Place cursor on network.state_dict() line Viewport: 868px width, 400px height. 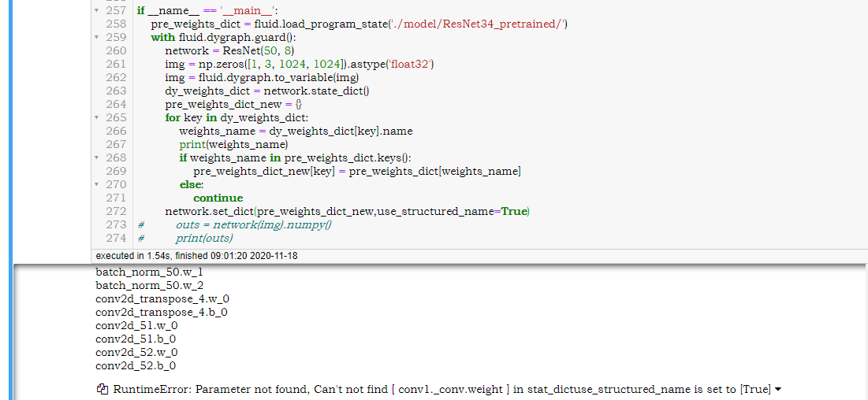(266, 91)
